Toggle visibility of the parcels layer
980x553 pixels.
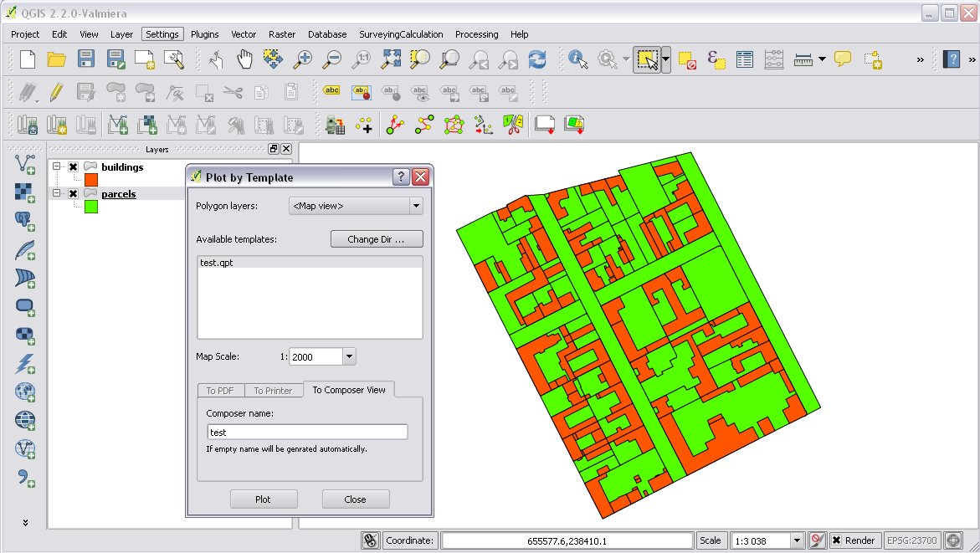(x=74, y=194)
